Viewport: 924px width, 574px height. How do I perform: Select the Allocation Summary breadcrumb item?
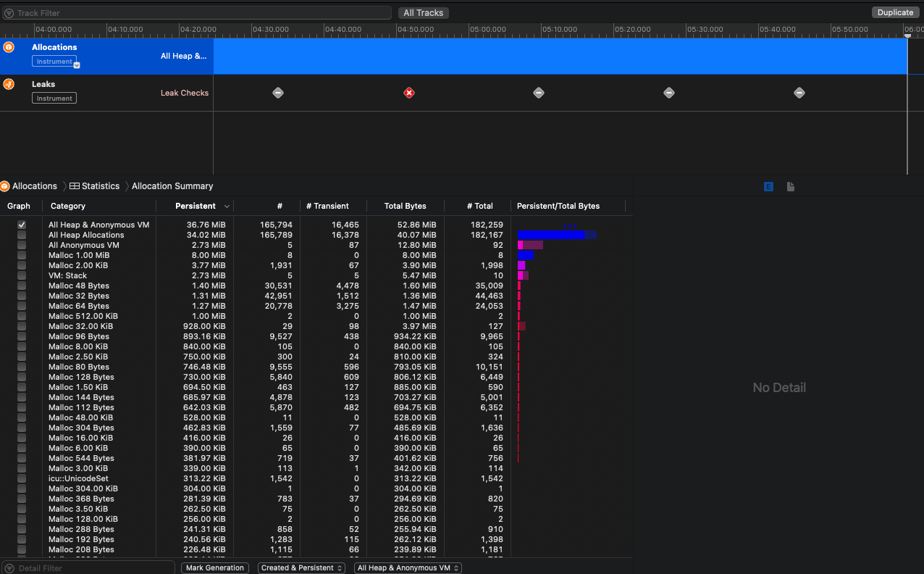pos(172,186)
